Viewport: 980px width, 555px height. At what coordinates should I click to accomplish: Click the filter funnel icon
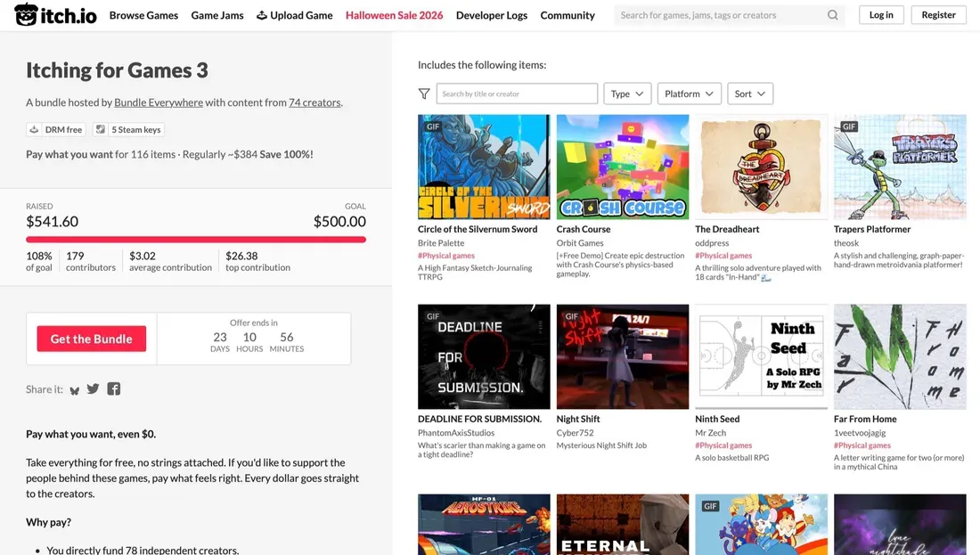(424, 94)
